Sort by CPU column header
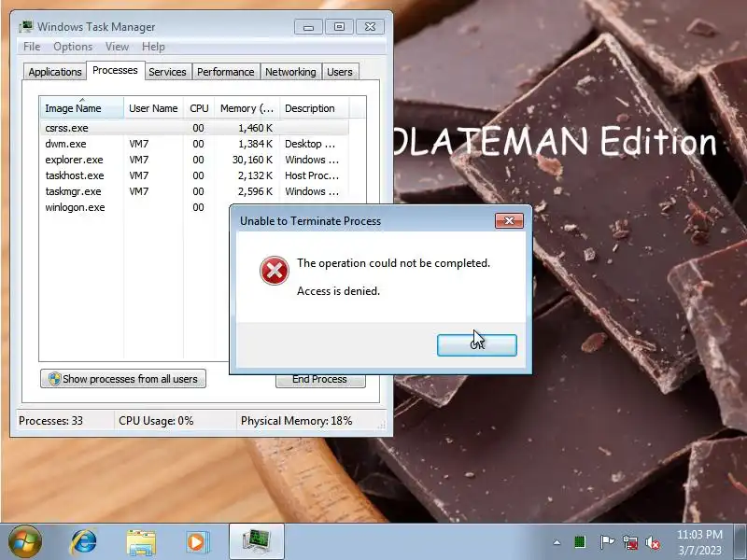The width and height of the screenshot is (747, 560). click(199, 108)
